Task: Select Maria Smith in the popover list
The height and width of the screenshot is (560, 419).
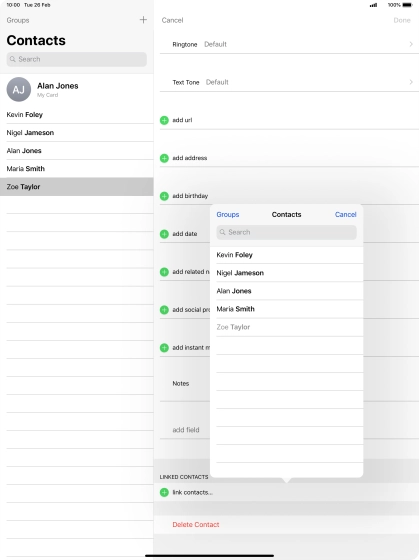Action: [x=286, y=309]
